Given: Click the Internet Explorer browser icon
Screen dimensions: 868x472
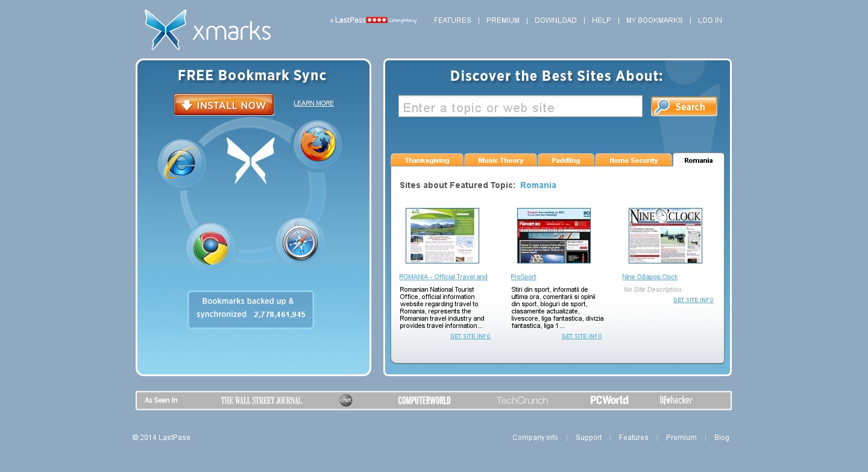Looking at the screenshot, I should [182, 163].
